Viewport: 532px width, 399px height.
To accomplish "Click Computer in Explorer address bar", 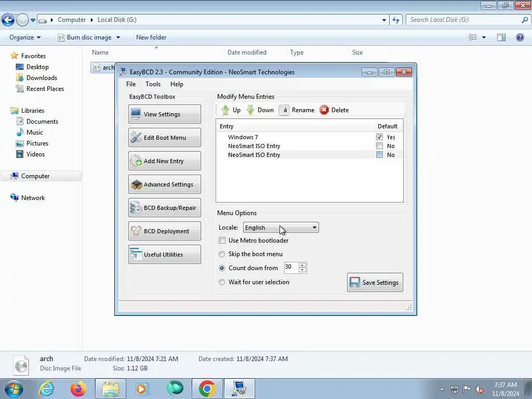I will click(x=72, y=20).
